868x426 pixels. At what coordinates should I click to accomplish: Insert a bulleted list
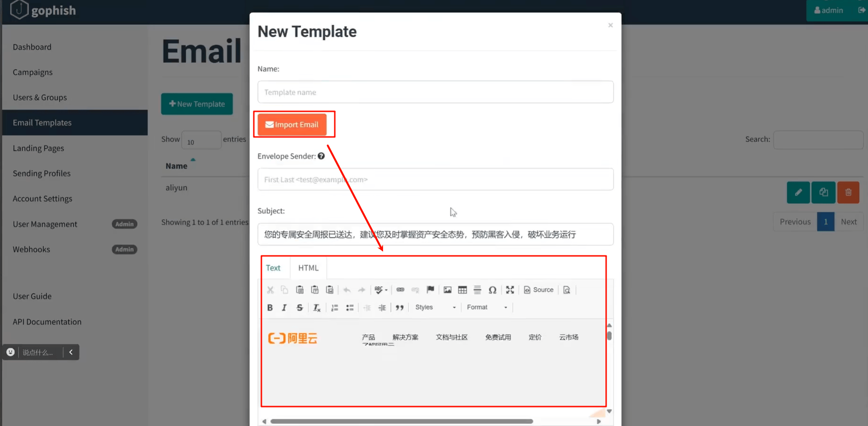pyautogui.click(x=350, y=308)
